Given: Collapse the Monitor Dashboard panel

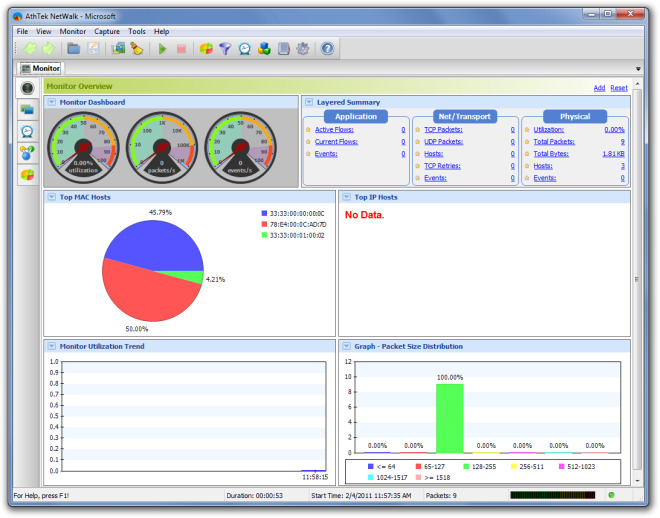Looking at the screenshot, I should (52, 102).
